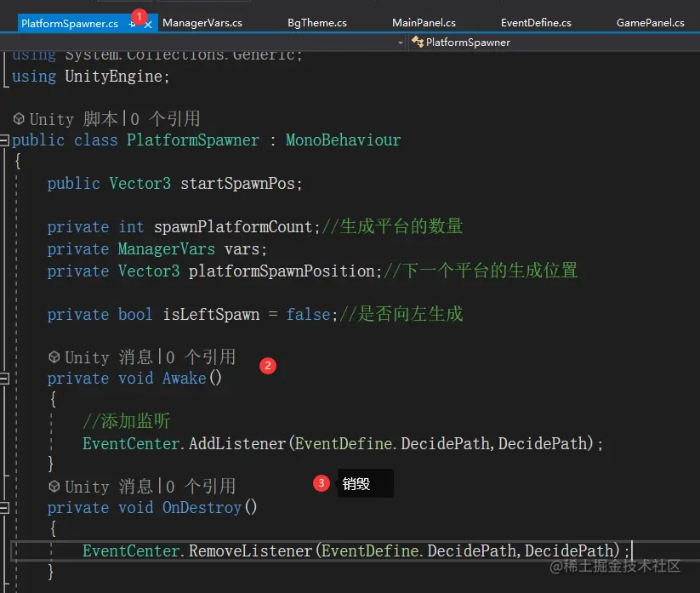Open '0 个引用' link above OnDestroy
The image size is (700, 593).
click(201, 487)
